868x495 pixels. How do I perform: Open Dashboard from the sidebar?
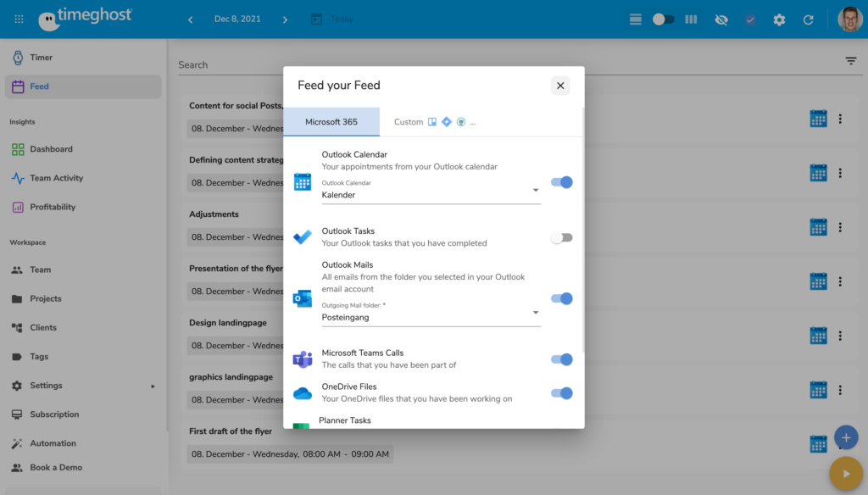point(51,149)
